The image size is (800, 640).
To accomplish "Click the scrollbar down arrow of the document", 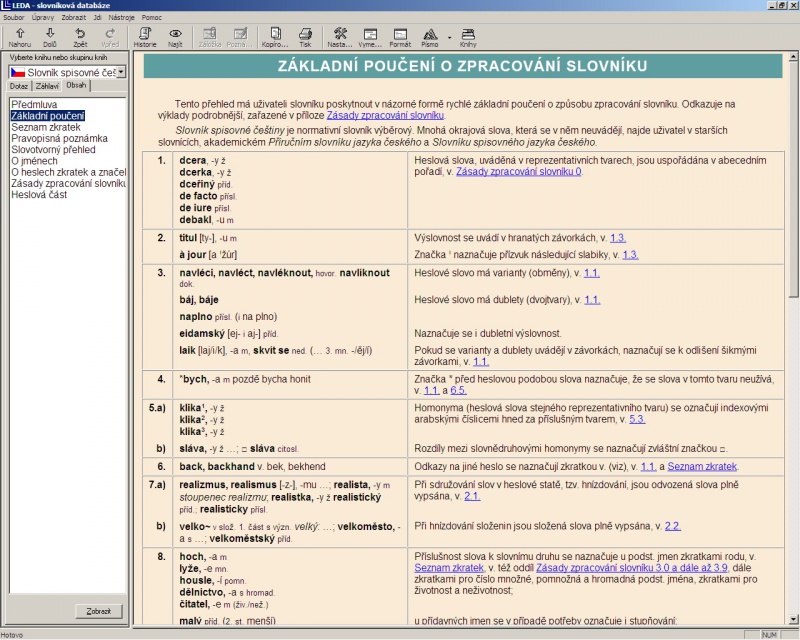I will pos(793,620).
